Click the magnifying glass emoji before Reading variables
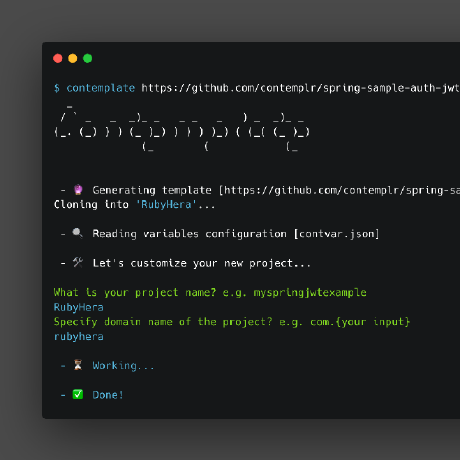The image size is (460, 460). point(78,233)
